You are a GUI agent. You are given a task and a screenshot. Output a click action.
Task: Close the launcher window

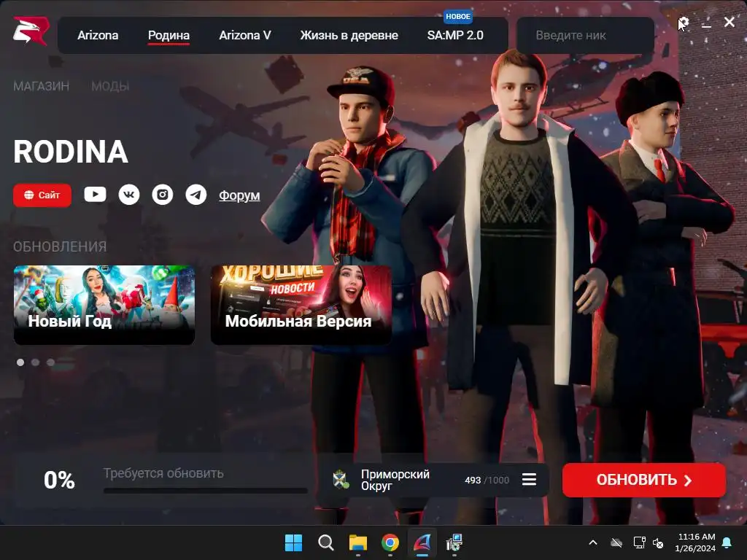pos(729,22)
